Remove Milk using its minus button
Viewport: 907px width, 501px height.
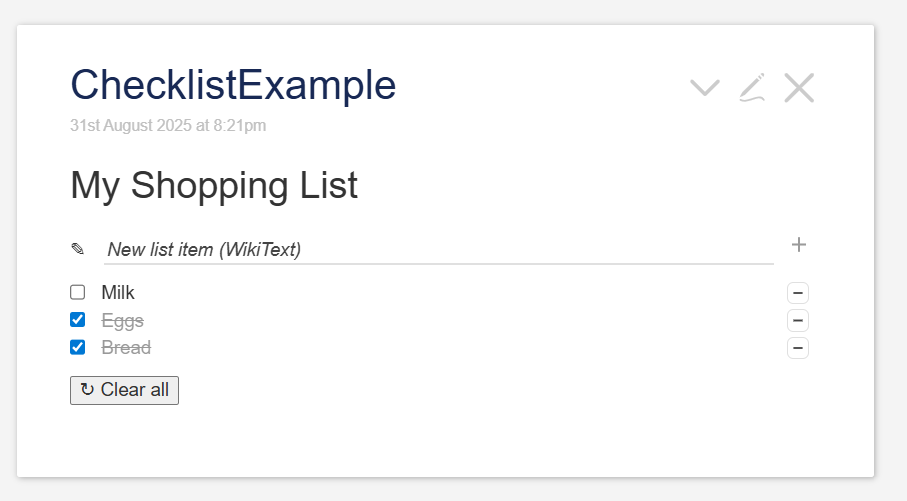pyautogui.click(x=798, y=293)
